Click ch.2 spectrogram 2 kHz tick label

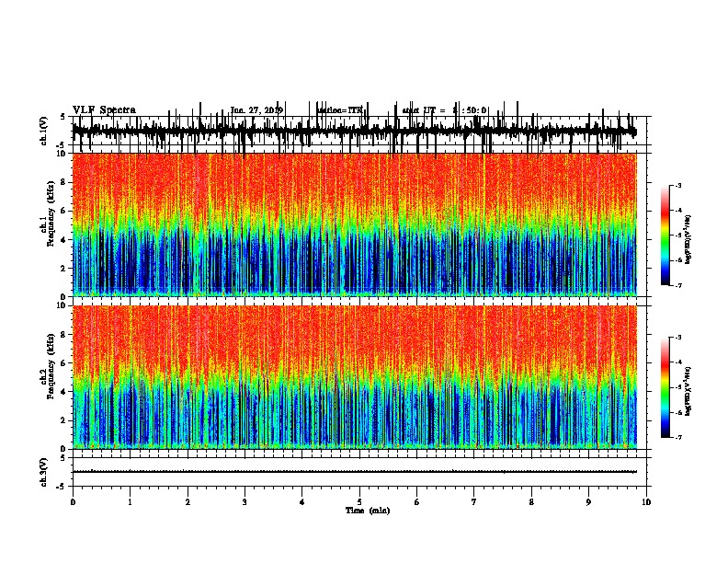[64, 420]
